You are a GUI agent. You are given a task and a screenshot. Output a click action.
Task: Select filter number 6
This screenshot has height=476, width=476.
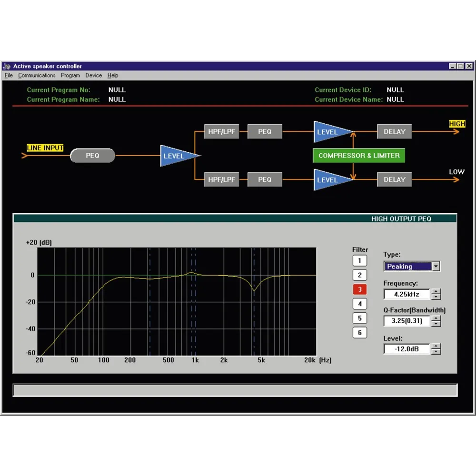[360, 333]
